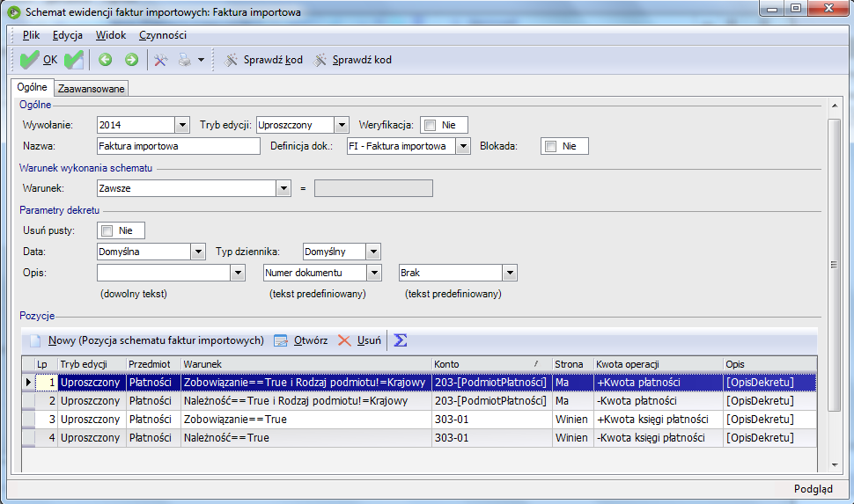
Task: Click into the Nazwa text field
Action: pyautogui.click(x=179, y=146)
